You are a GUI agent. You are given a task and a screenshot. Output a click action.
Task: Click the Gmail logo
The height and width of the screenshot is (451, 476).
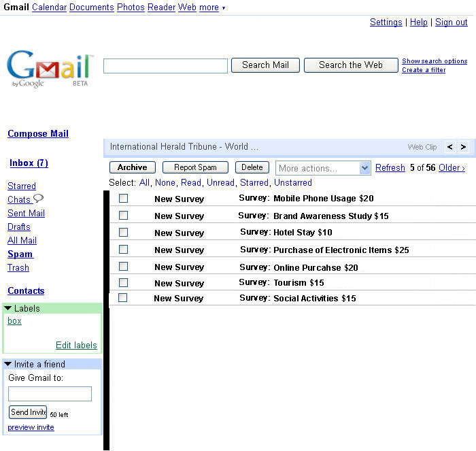coord(50,69)
